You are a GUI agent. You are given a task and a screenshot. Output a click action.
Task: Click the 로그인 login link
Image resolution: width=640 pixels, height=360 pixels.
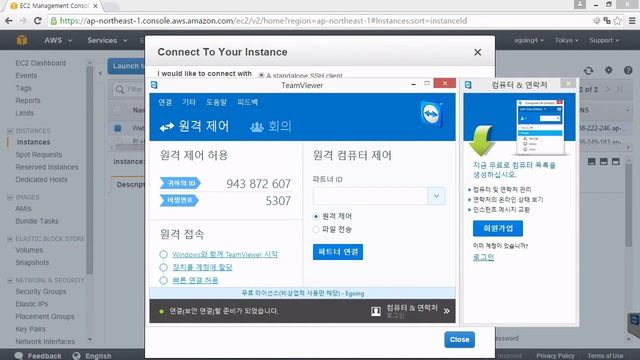click(x=483, y=257)
